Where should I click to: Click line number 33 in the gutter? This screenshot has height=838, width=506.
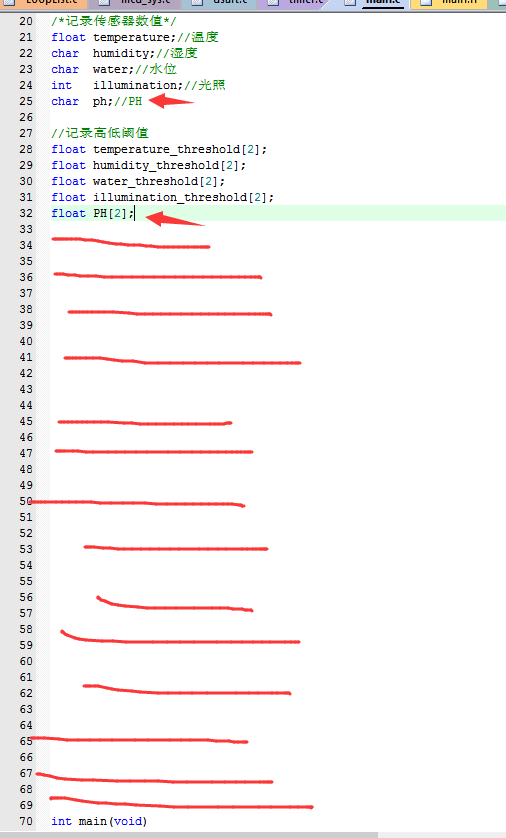coord(26,229)
